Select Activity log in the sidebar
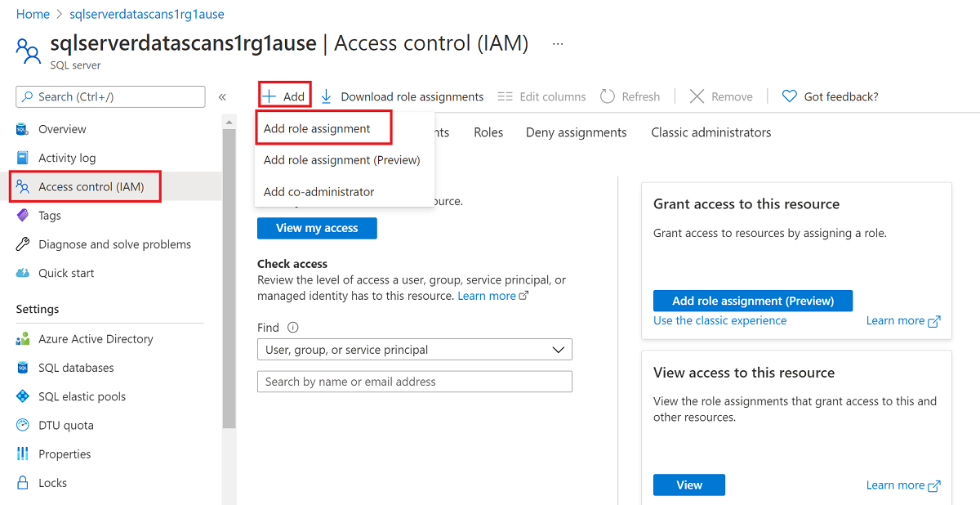Screen dimensions: 980x505 coord(65,157)
